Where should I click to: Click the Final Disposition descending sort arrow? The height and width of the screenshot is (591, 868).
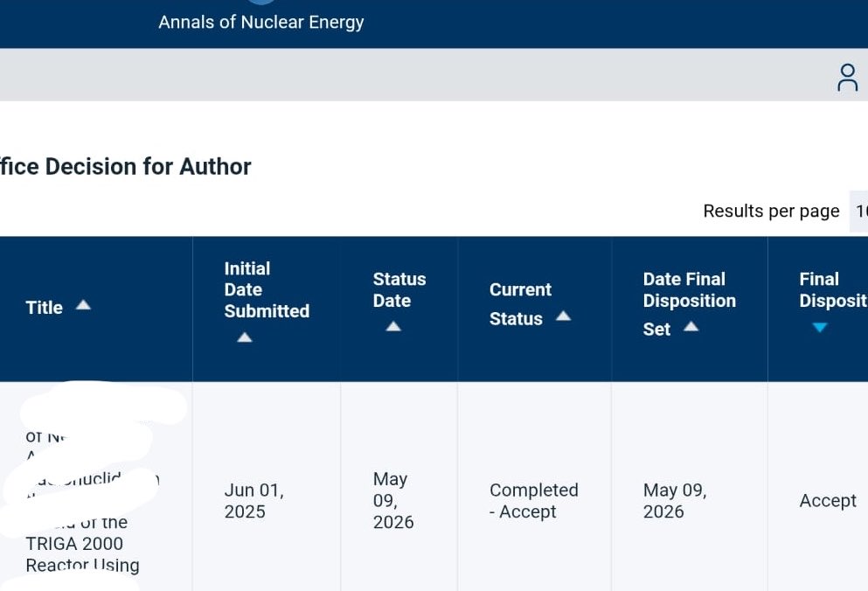coord(820,327)
